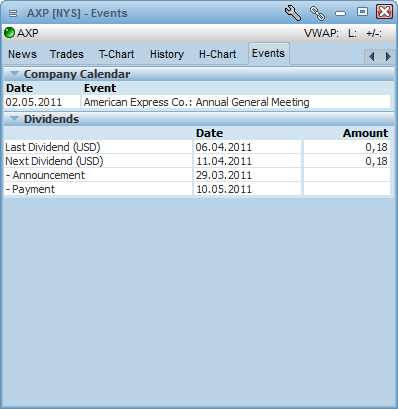
Task: Switch to the Trades tab
Action: [67, 54]
